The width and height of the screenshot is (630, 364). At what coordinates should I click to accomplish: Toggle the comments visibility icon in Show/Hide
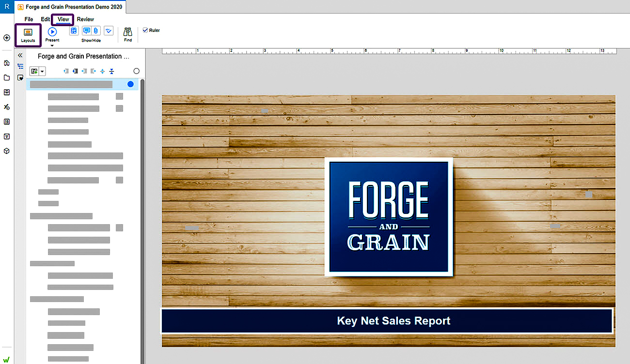(86, 30)
